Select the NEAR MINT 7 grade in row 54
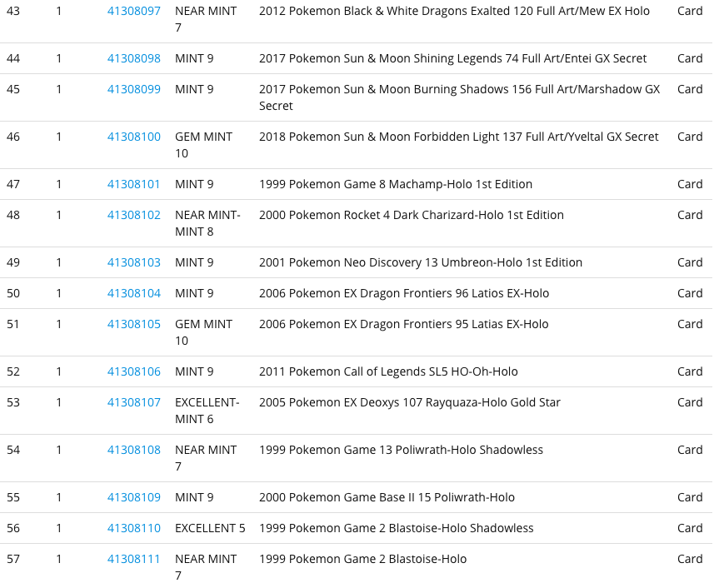 (x=206, y=458)
